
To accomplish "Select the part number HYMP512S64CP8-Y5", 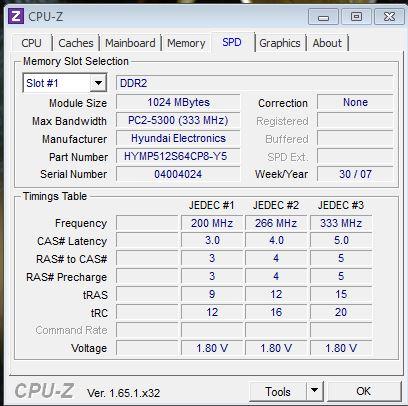I will point(178,156).
